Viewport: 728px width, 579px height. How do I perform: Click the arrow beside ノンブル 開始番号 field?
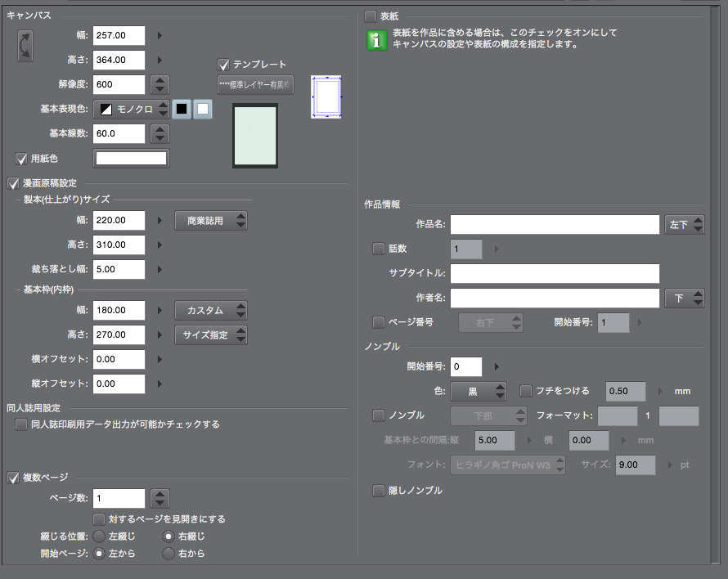coord(496,366)
